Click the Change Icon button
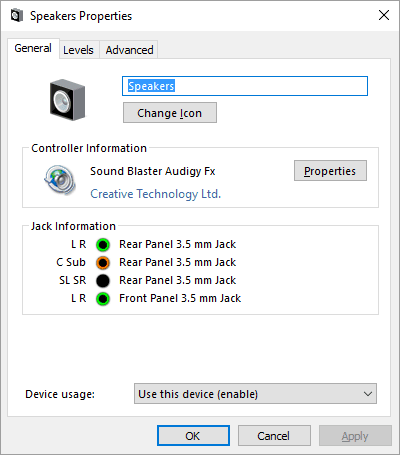 coord(170,113)
